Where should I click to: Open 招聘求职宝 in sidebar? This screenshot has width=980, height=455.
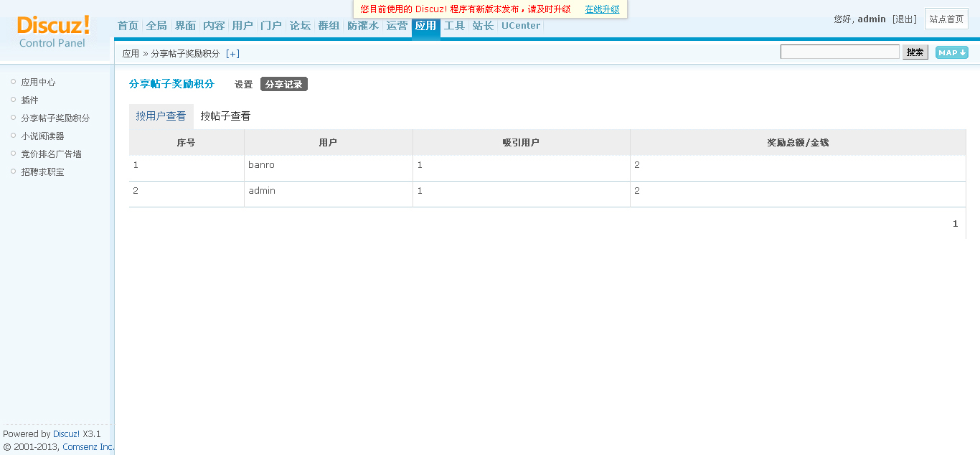point(42,172)
